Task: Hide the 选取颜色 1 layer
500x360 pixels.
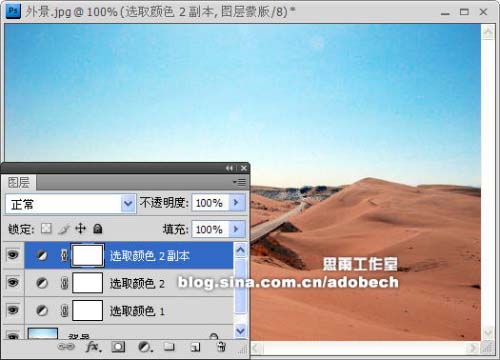Action: click(x=13, y=310)
